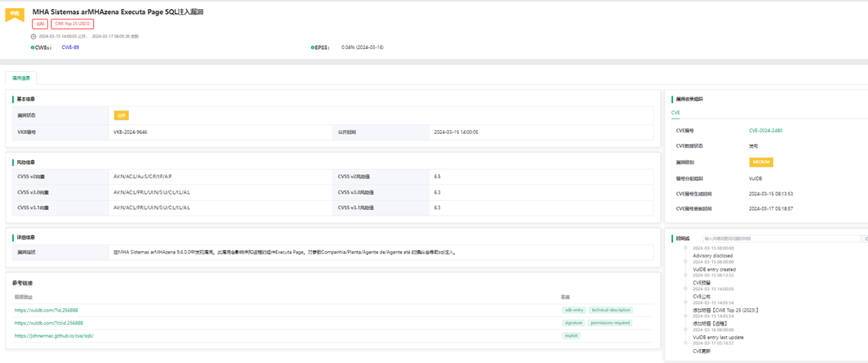Open the CVE-2024-2480 link
This screenshot has width=868, height=363.
click(x=766, y=131)
